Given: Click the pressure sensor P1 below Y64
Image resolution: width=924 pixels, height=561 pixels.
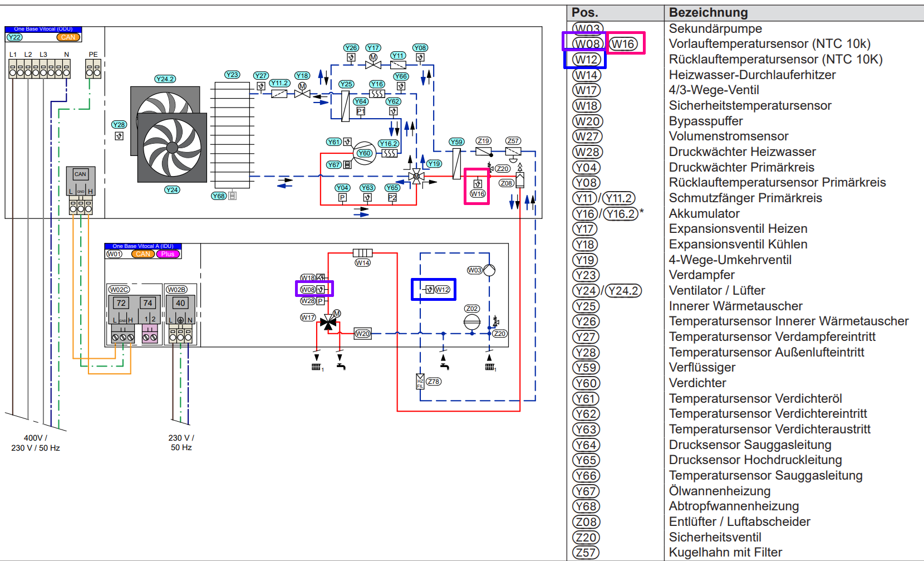Looking at the screenshot, I should click(361, 111).
